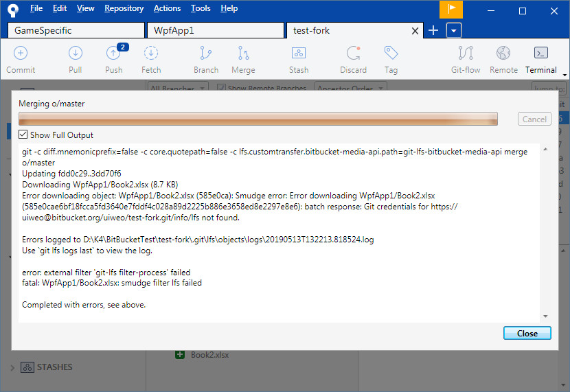The height and width of the screenshot is (392, 570).
Task: Click the Remote toolbar icon
Action: coord(503,54)
